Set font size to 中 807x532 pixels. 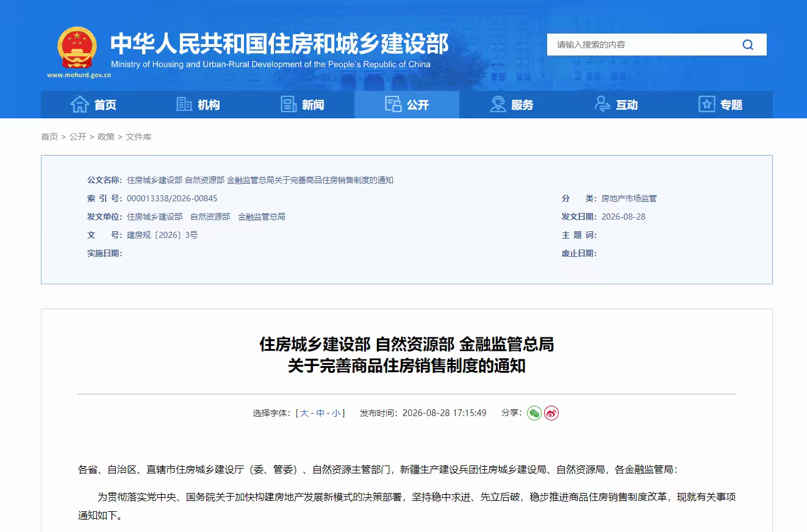pyautogui.click(x=320, y=413)
